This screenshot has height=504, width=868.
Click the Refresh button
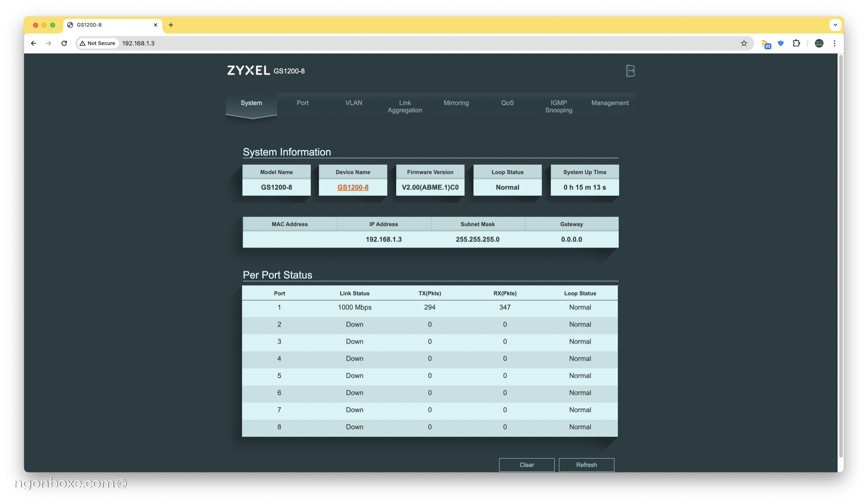(x=586, y=465)
